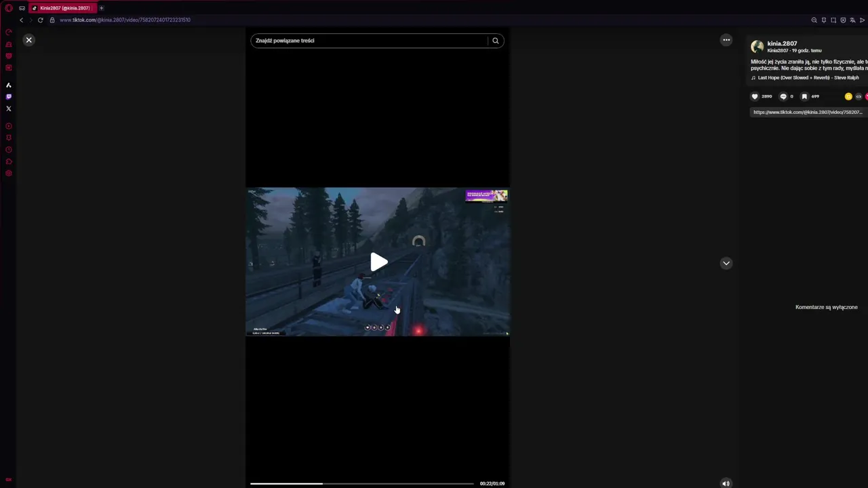Click the send arrow icon in the address bar
Screen dimensions: 868x488
coord(862,20)
